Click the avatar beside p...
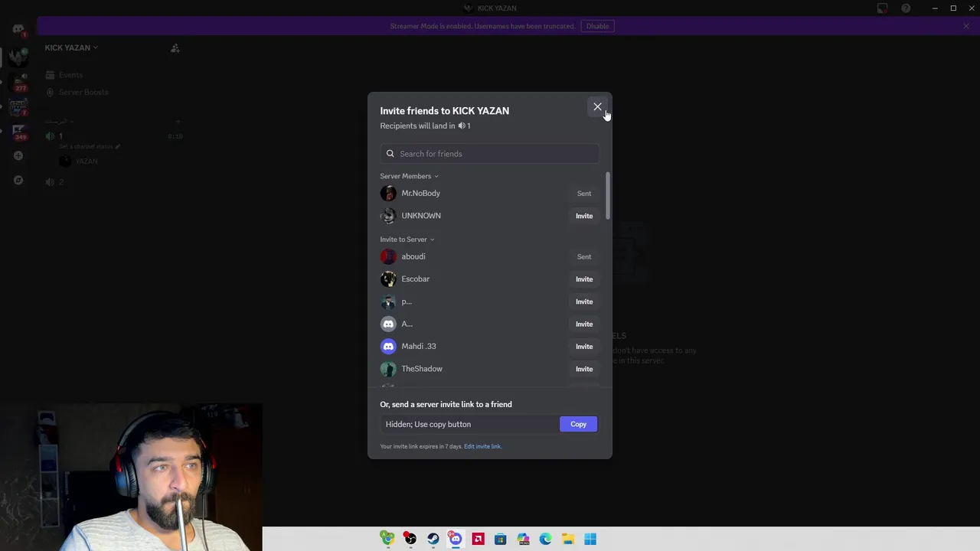 coord(388,302)
